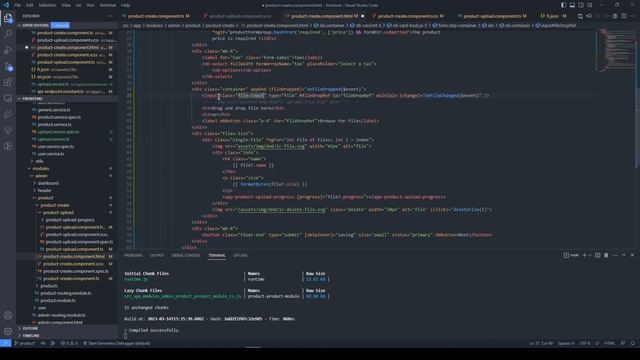The width and height of the screenshot is (640, 360).
Task: Click customize layout icon in title bar
Action: pyautogui.click(x=590, y=5)
